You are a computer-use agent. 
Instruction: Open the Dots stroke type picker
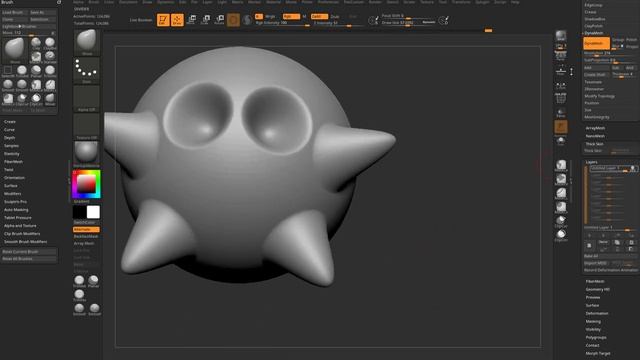87,70
